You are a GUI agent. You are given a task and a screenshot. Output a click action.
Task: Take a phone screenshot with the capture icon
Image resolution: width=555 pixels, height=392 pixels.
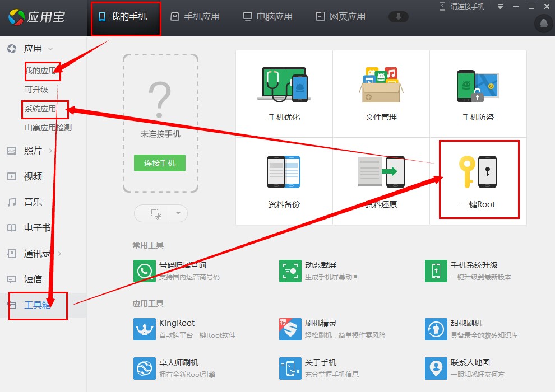pos(155,213)
